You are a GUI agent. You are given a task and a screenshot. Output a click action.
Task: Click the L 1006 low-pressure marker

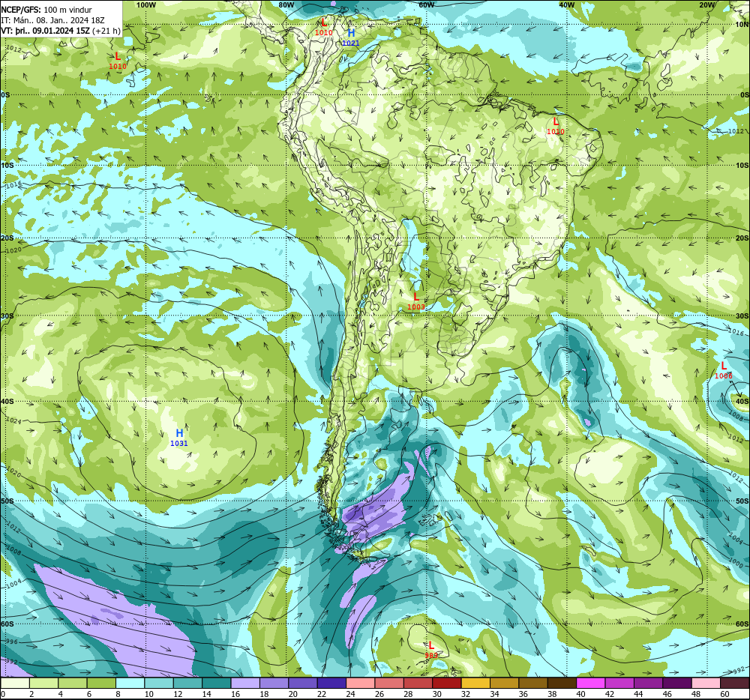(723, 370)
